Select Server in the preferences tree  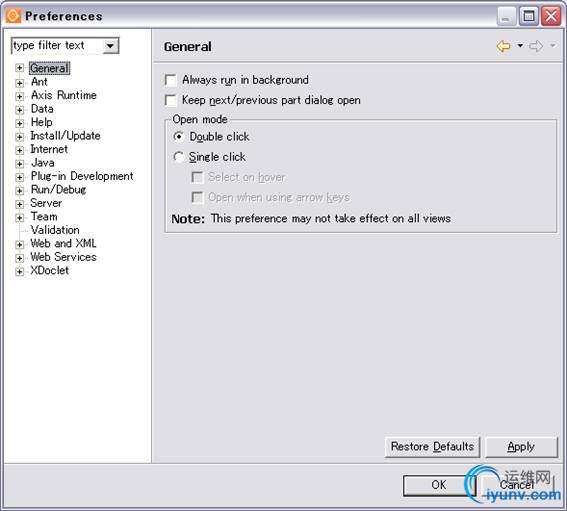[46, 203]
